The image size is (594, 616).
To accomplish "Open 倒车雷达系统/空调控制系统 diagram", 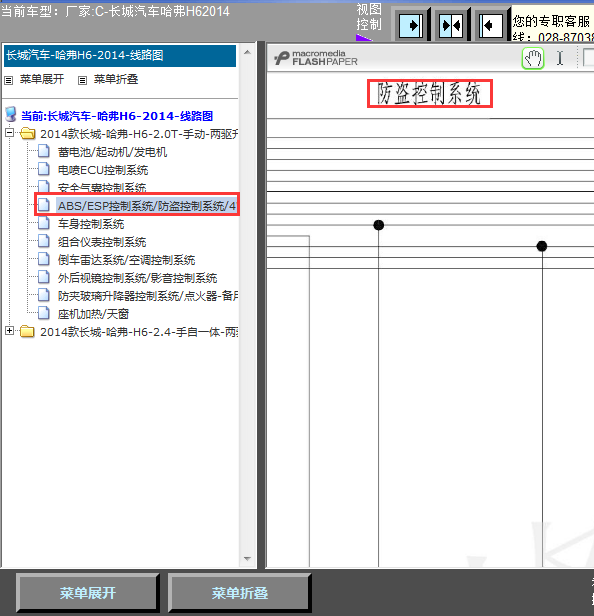I will coord(126,260).
